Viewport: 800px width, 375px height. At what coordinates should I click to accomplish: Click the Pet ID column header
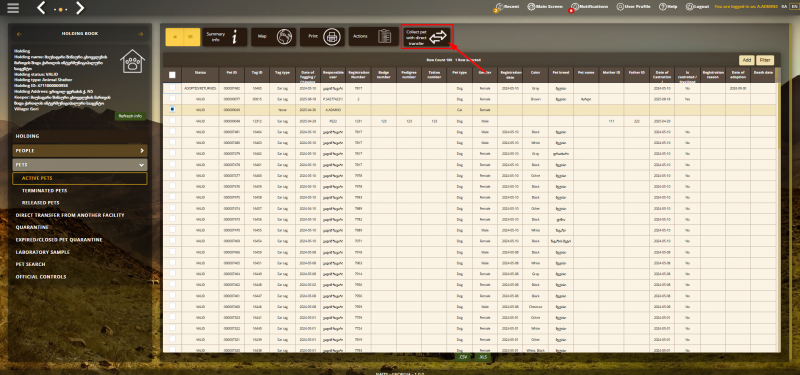[232, 75]
